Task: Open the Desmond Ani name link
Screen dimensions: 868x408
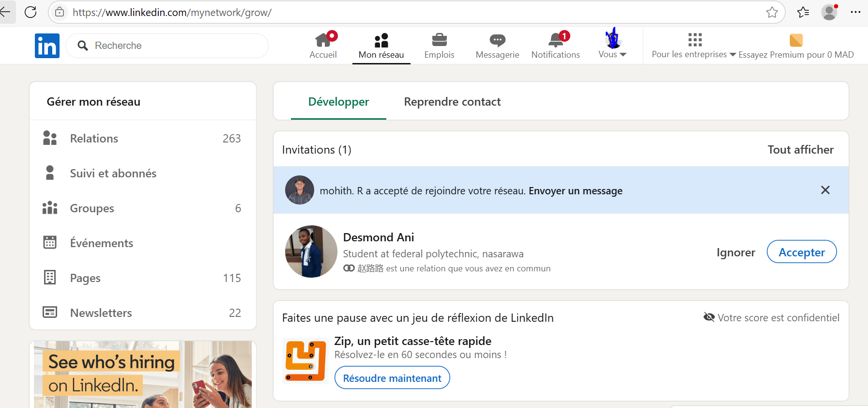Action: pos(379,237)
